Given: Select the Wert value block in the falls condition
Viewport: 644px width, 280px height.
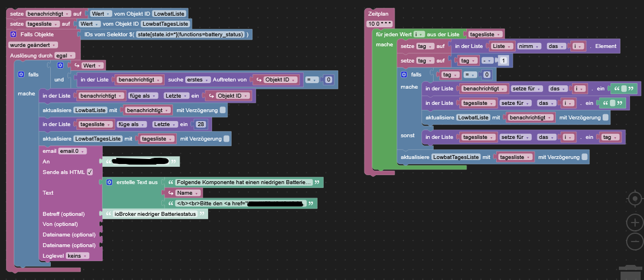Looking at the screenshot, I should [88, 65].
